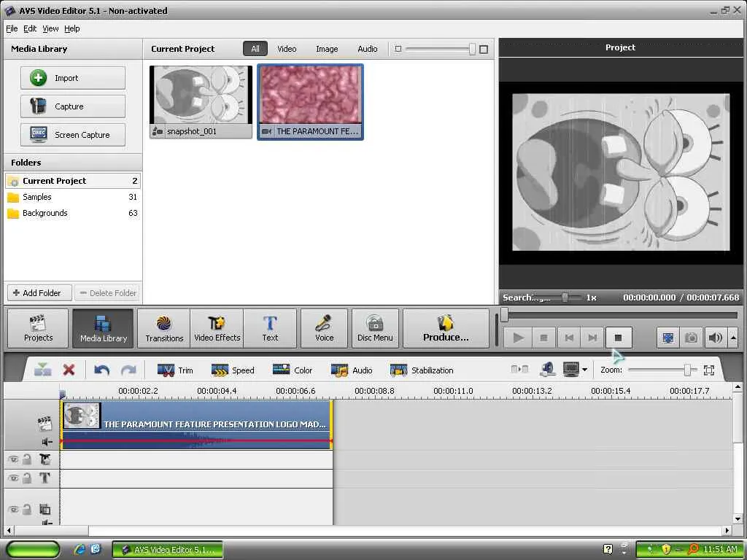Click the small thumbnails icon
The image size is (747, 560).
point(398,49)
